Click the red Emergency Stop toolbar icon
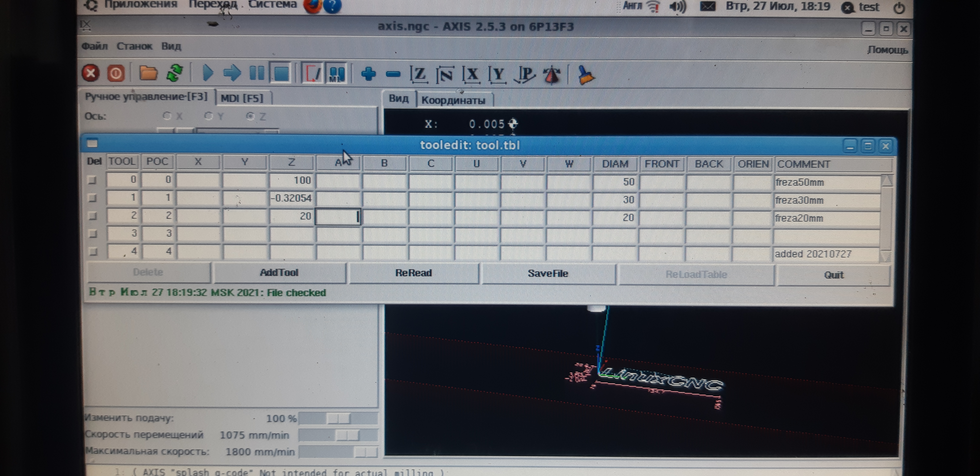This screenshot has height=476, width=980. (x=91, y=73)
